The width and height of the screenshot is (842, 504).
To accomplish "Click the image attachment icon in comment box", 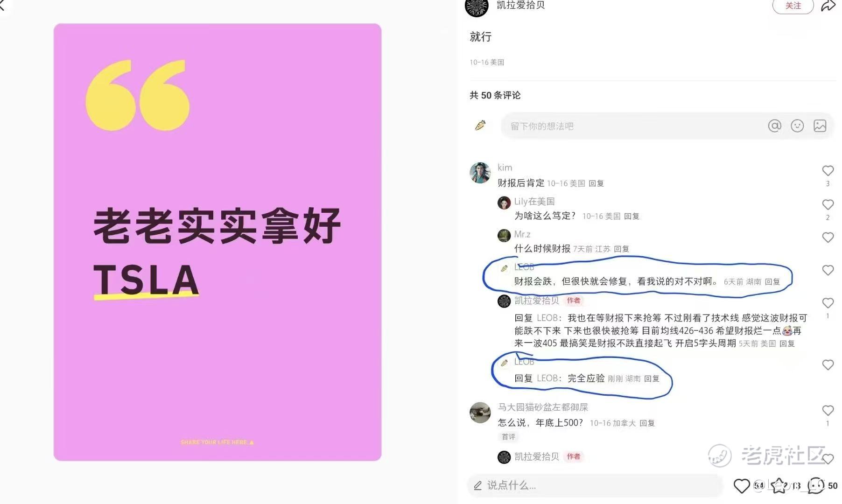I will coord(820,126).
